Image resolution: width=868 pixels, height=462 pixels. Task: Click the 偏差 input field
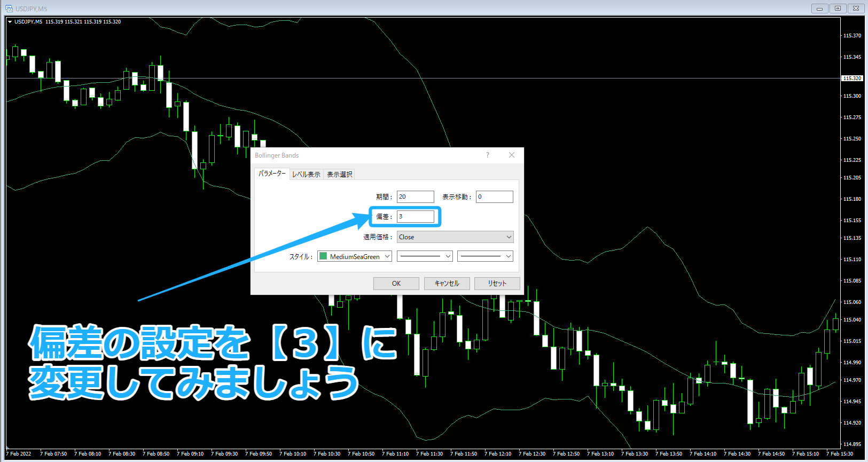click(415, 216)
